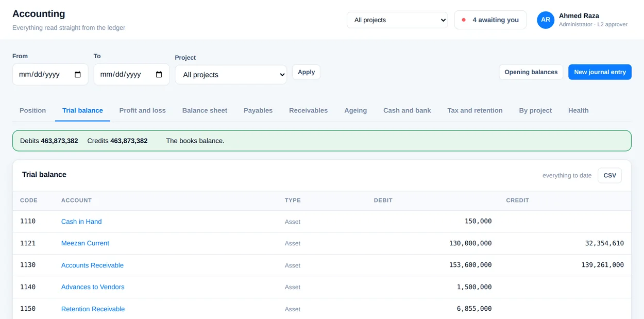Select account code 1150 cell
Viewport: 644px width, 319px height.
(x=28, y=309)
